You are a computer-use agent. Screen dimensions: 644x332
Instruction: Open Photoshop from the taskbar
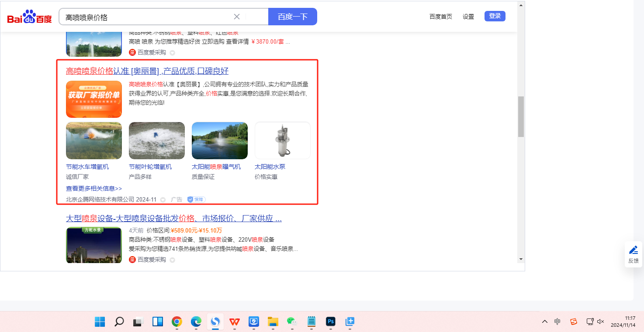331,322
